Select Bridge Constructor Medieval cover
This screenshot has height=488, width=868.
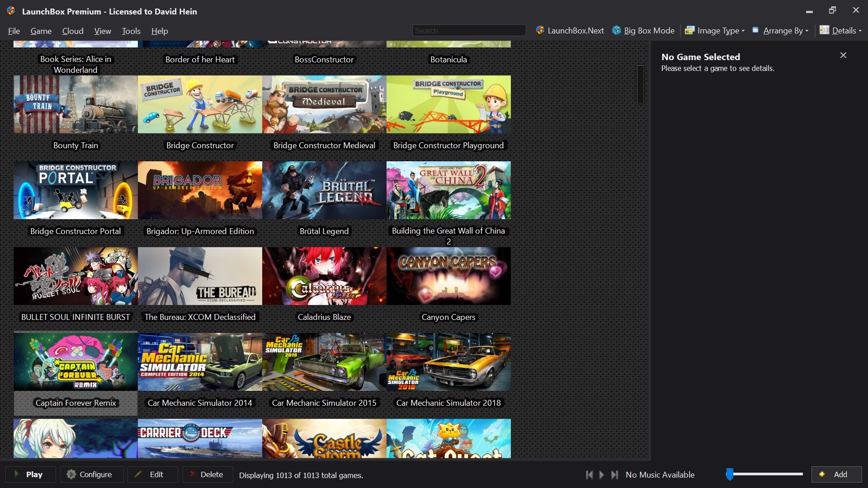pyautogui.click(x=324, y=104)
